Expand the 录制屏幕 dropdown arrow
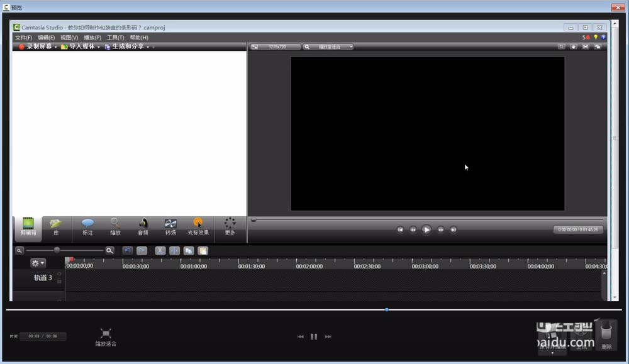 56,47
